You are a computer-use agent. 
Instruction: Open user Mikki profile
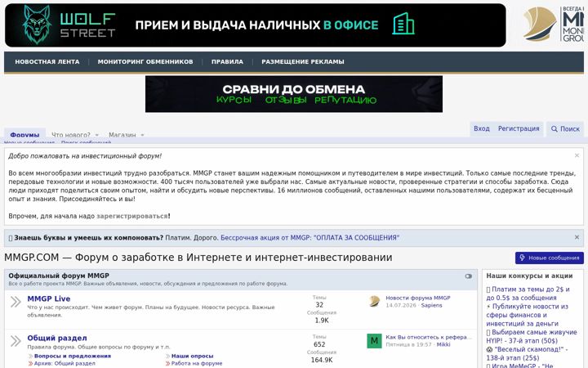443,344
